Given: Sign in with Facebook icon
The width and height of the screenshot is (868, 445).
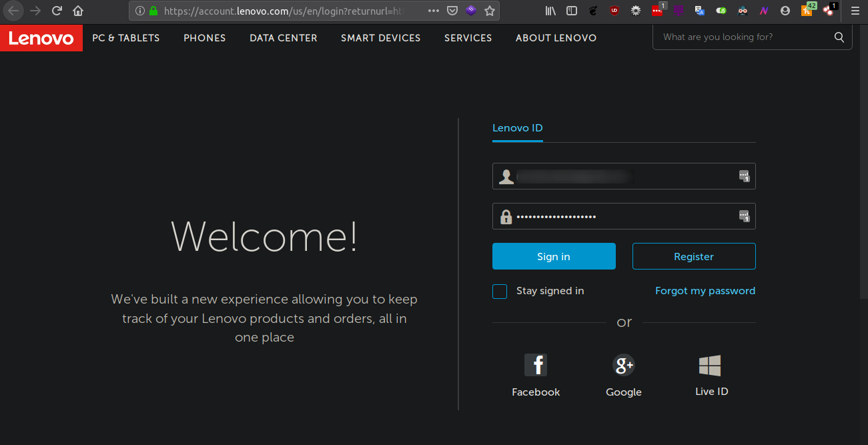Looking at the screenshot, I should click(536, 365).
